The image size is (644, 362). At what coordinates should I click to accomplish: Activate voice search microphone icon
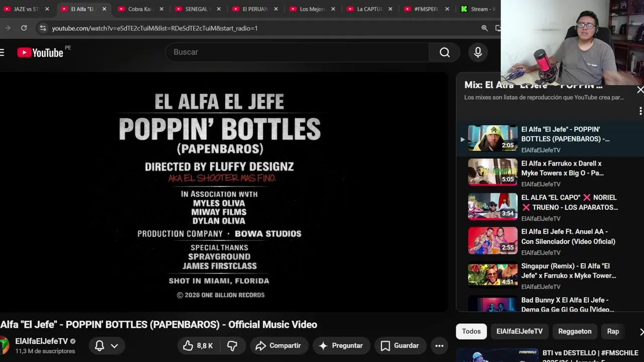[x=478, y=52]
